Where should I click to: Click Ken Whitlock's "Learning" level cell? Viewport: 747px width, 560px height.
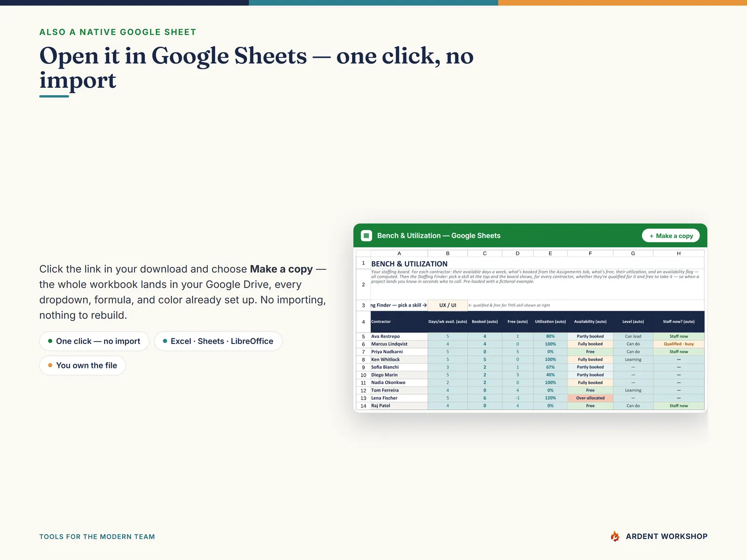(x=633, y=359)
